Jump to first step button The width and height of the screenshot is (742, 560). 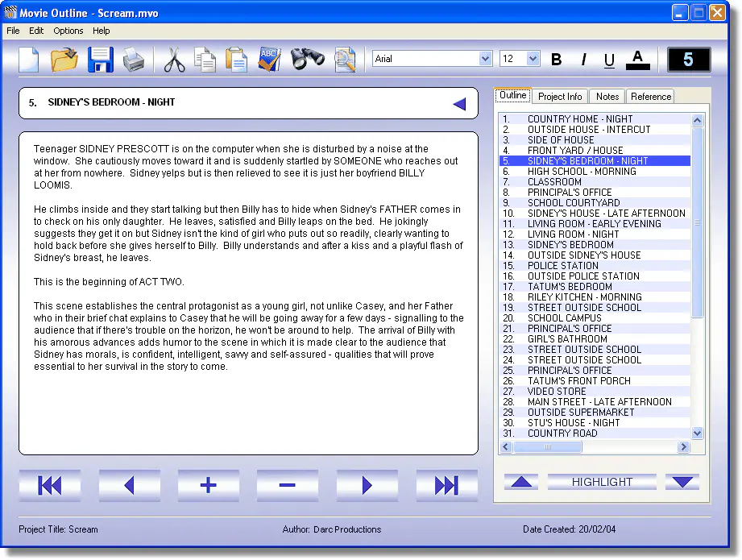50,485
